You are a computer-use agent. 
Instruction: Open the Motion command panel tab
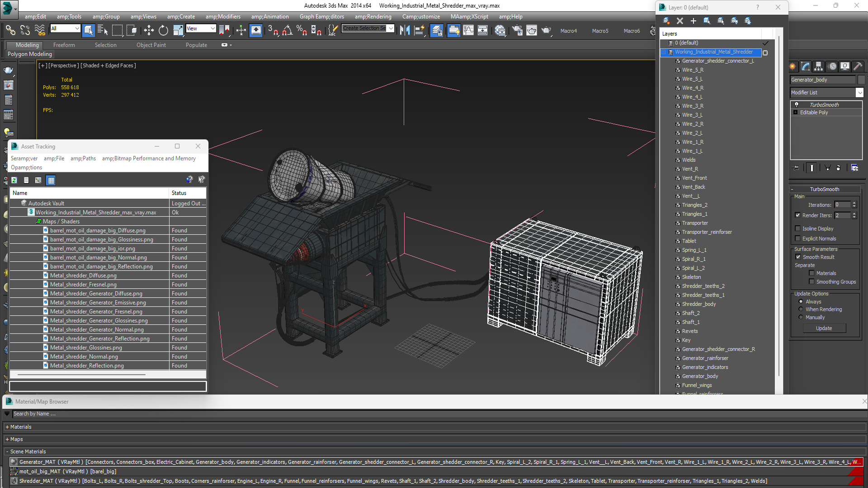coord(832,66)
